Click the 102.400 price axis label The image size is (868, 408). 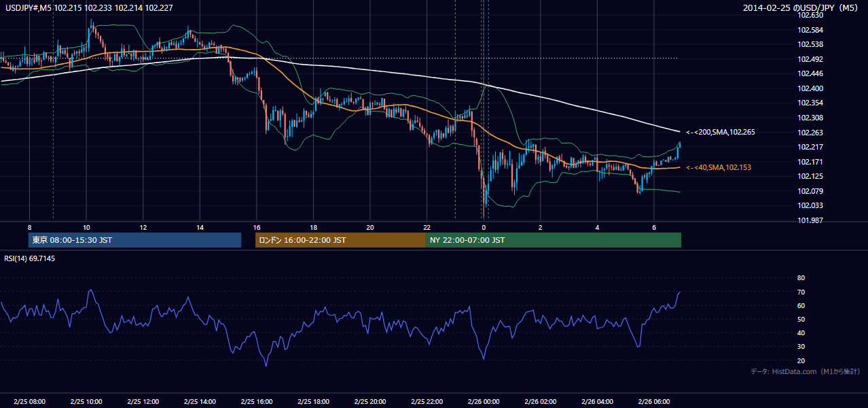pos(810,88)
